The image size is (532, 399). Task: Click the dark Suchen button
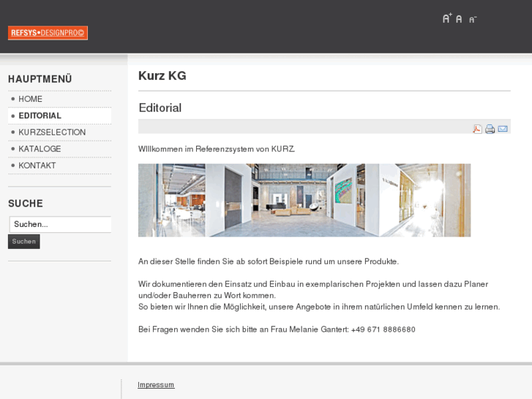pos(24,242)
